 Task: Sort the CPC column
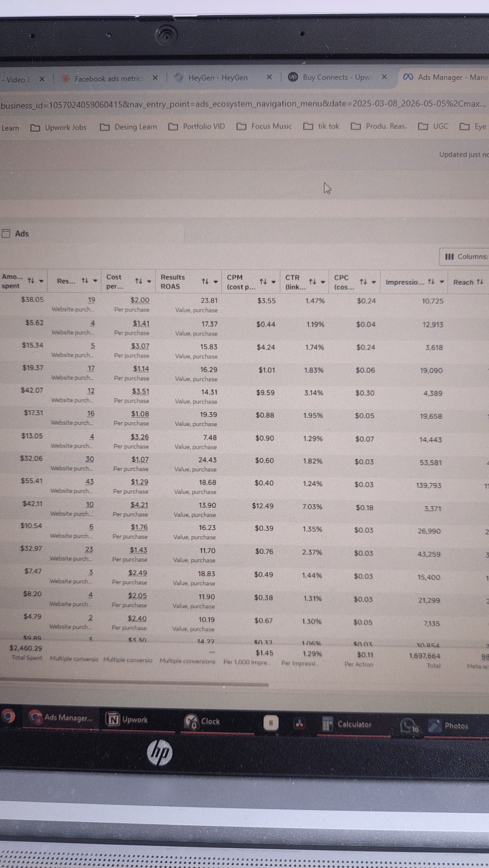[x=363, y=282]
